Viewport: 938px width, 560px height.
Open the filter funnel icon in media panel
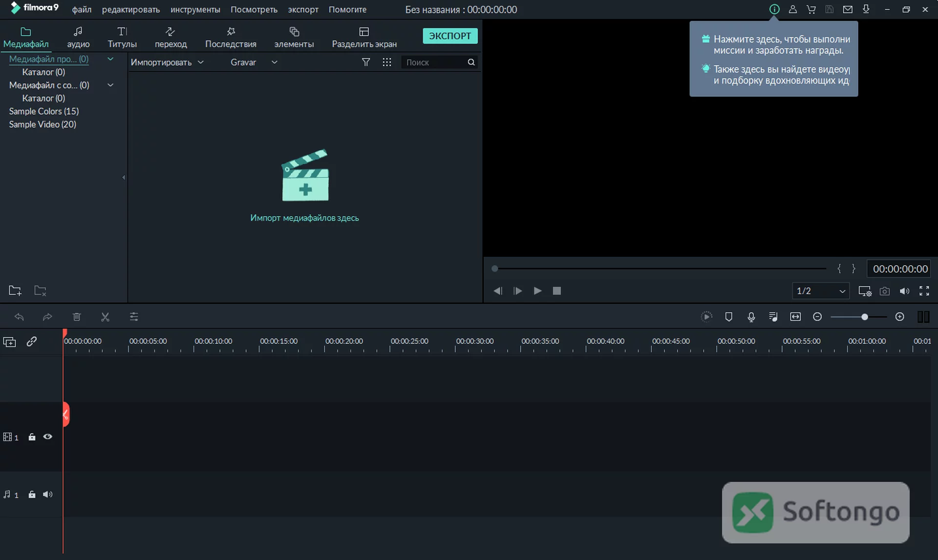(x=366, y=62)
